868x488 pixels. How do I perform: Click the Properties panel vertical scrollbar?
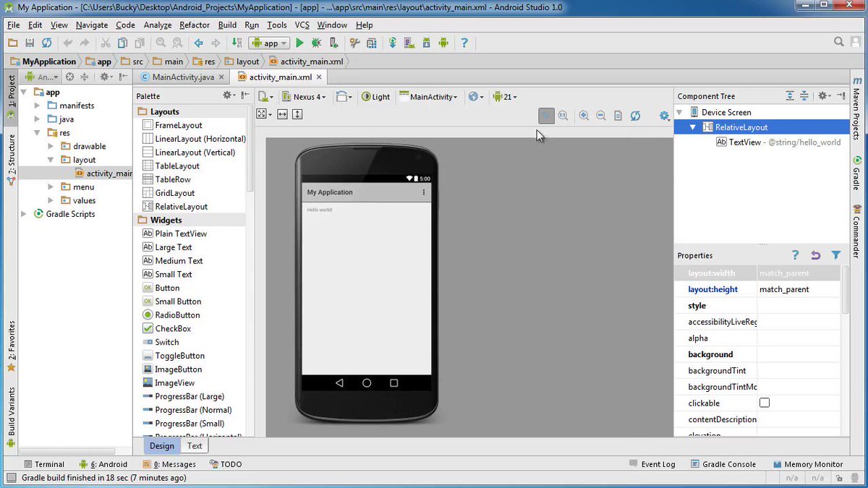(845, 289)
